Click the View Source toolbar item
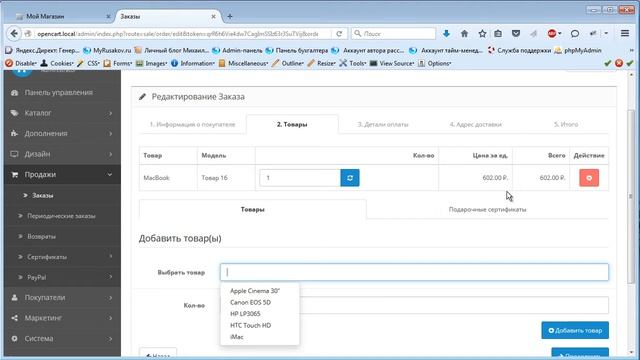Screen dimensions: 640x360 click(392, 63)
